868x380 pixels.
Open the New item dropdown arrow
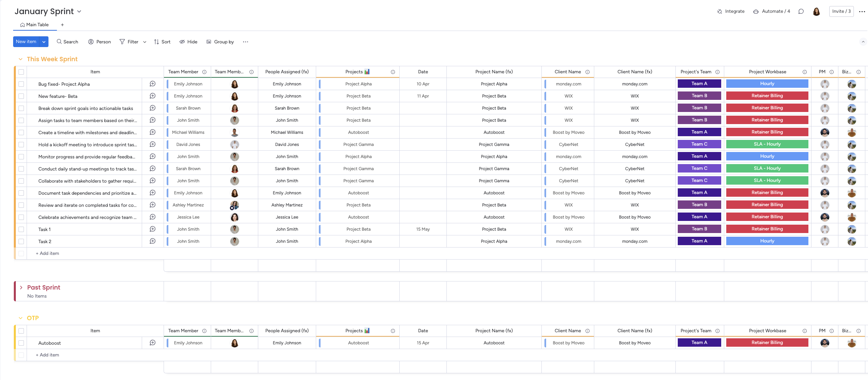[44, 42]
